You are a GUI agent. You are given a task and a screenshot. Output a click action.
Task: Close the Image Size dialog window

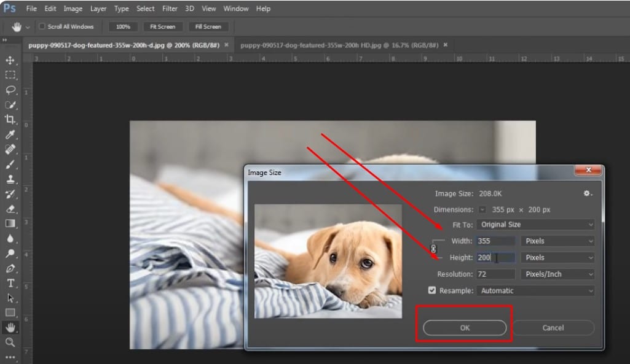pos(588,170)
